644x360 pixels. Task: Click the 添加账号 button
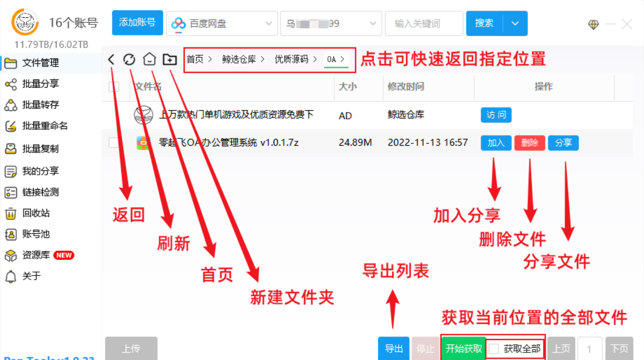(137, 22)
